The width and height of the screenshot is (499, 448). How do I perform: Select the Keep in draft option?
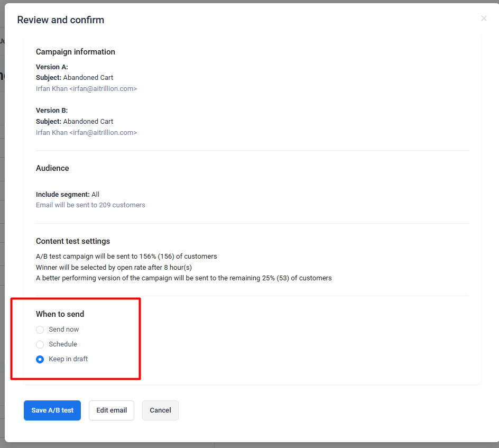(40, 359)
